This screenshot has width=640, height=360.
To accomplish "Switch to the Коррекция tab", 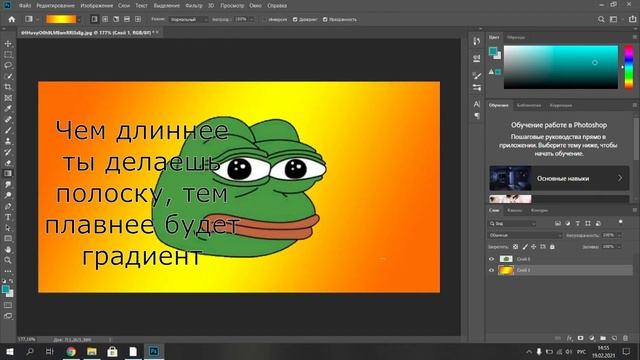I will pos(560,105).
